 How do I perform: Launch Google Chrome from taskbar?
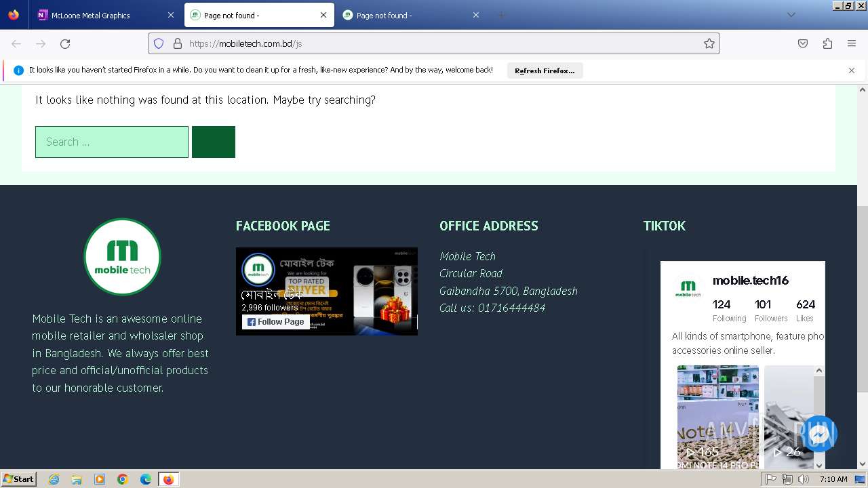coord(123,479)
